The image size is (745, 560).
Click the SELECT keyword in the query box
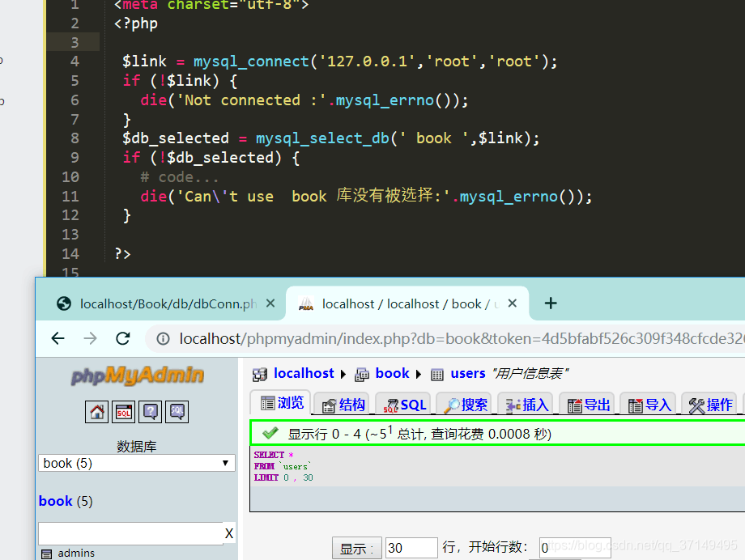coord(269,455)
